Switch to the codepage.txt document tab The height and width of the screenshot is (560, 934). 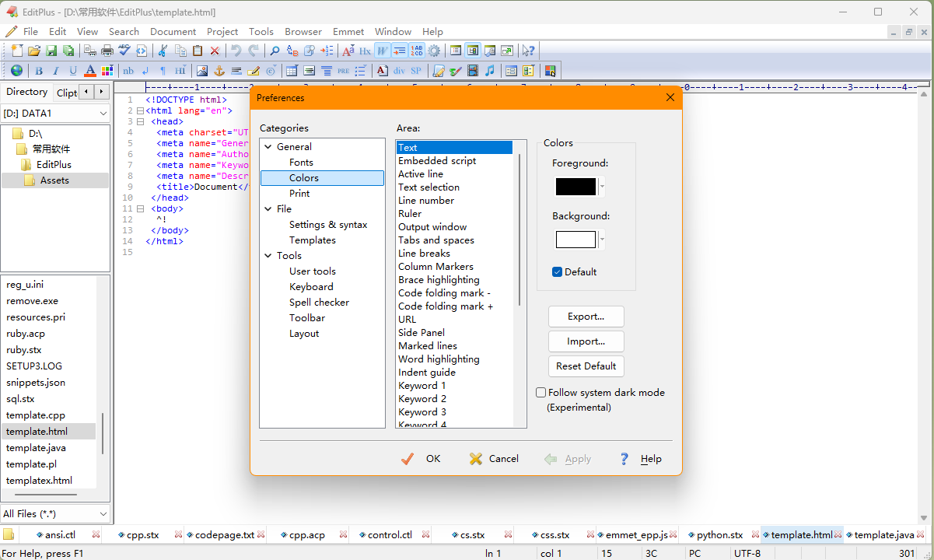[x=225, y=535]
